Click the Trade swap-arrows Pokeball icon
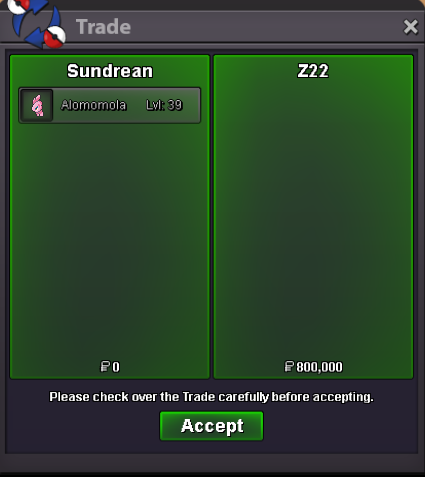Image resolution: width=425 pixels, height=477 pixels. coord(37,23)
